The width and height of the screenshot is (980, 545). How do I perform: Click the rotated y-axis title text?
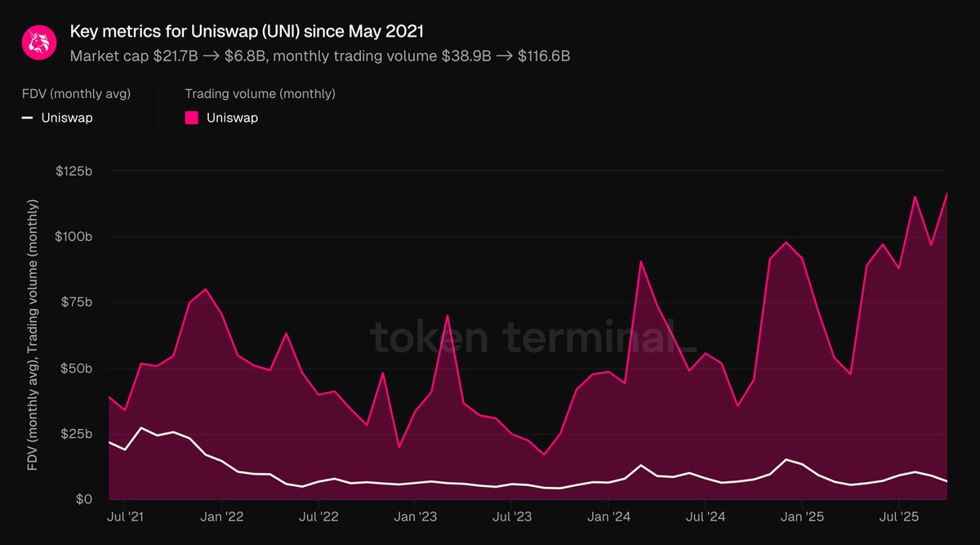pos(34,335)
